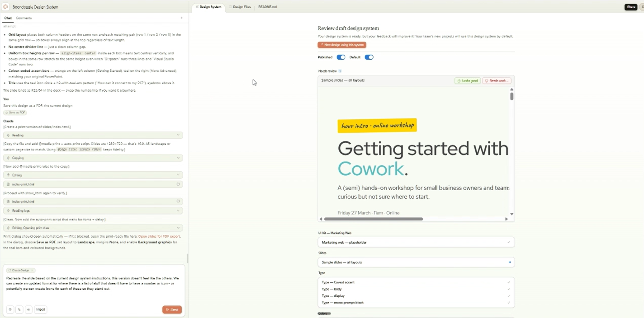
Task: Click the preview's horizontal scrollbar thumb
Action: [374, 219]
